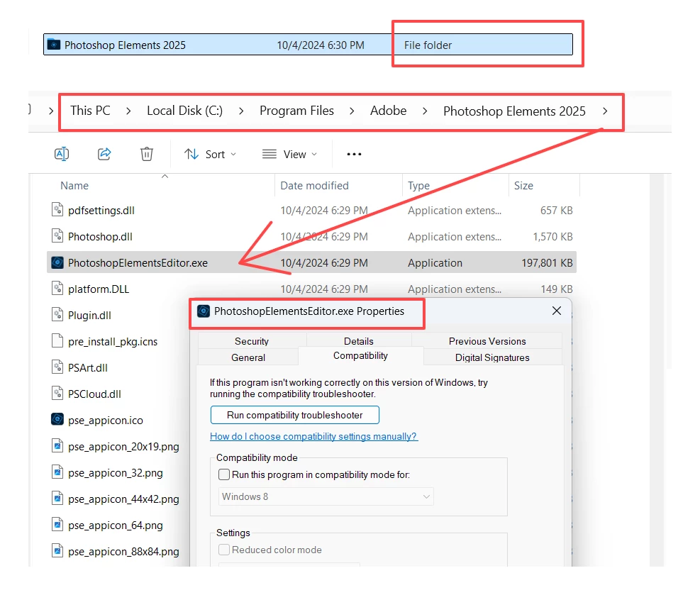Click pdfsettings.dll file icon
The height and width of the screenshot is (595, 700).
[x=57, y=210]
